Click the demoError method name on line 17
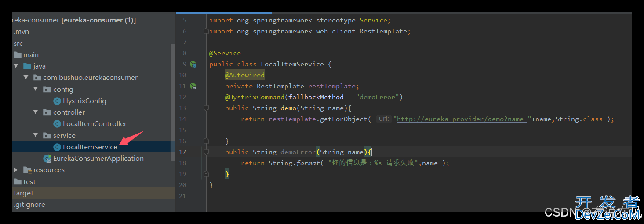 coord(298,152)
